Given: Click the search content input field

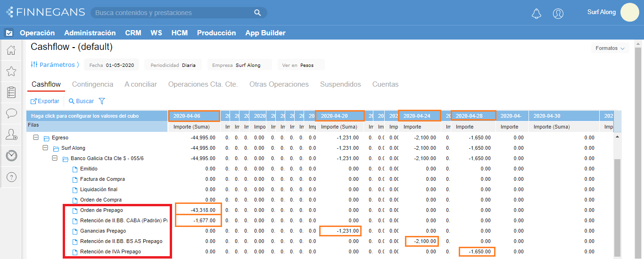Looking at the screenshot, I should 173,13.
